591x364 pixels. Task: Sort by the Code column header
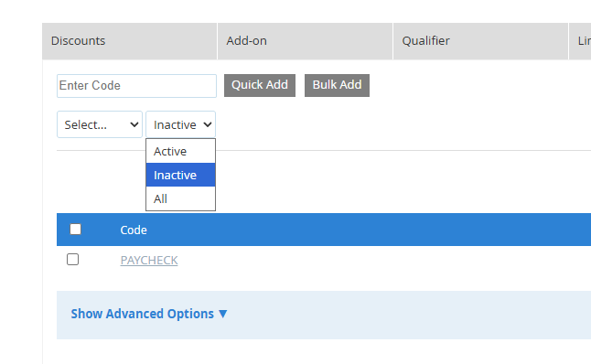pyautogui.click(x=134, y=230)
